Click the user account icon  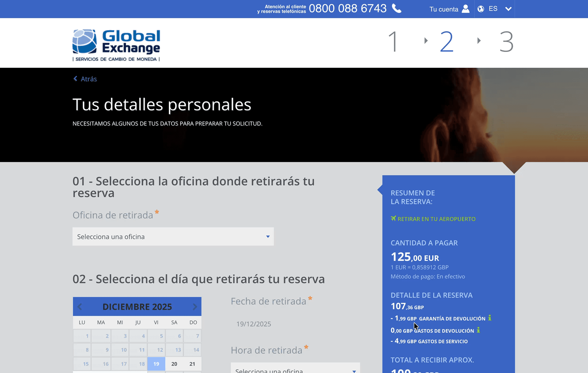pyautogui.click(x=465, y=9)
